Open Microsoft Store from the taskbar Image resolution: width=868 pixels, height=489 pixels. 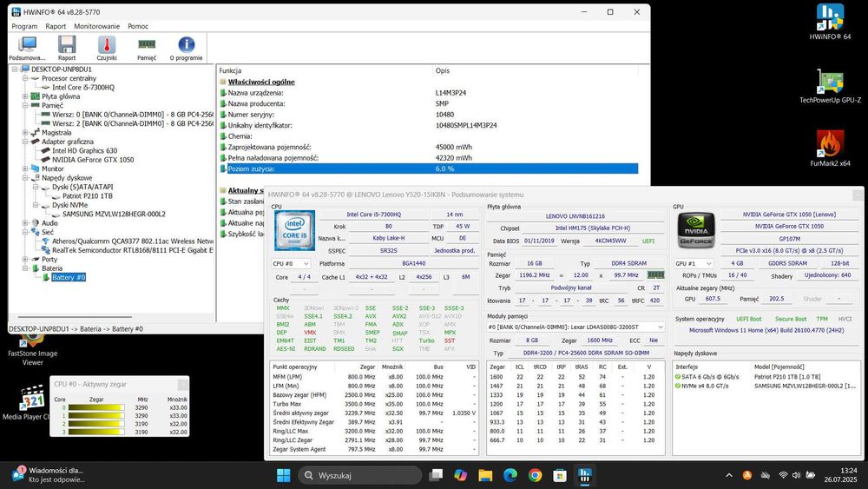560,475
